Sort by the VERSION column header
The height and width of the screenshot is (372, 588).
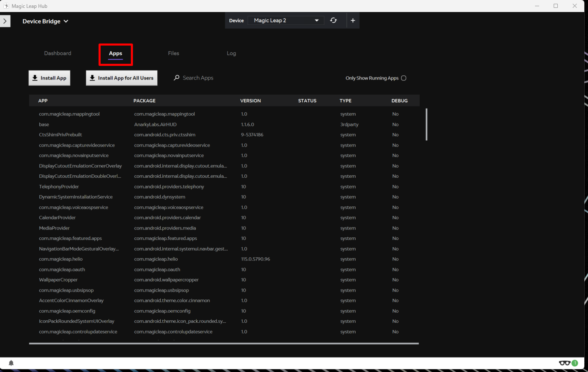(251, 101)
